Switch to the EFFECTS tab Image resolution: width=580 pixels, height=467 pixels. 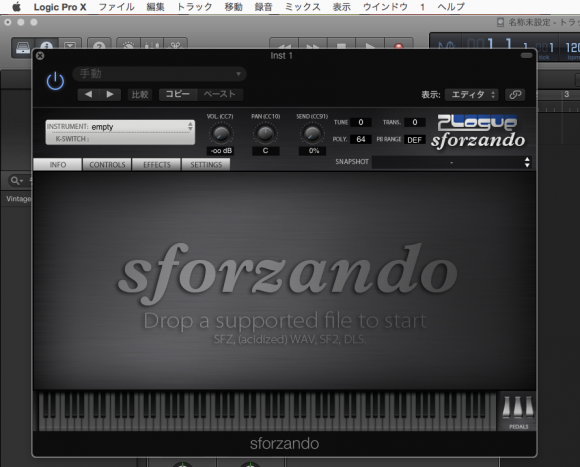(156, 165)
